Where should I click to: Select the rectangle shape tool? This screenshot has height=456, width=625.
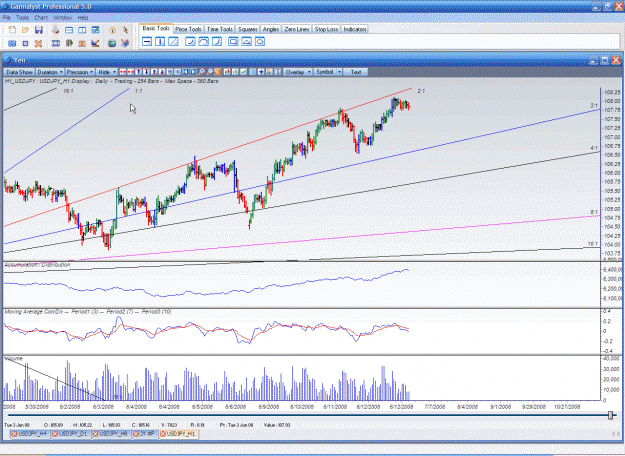[x=233, y=41]
